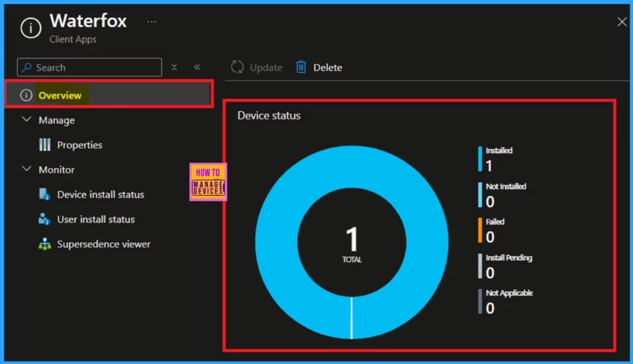Focus the Search input field
This screenshot has height=364, width=633.
(x=89, y=67)
